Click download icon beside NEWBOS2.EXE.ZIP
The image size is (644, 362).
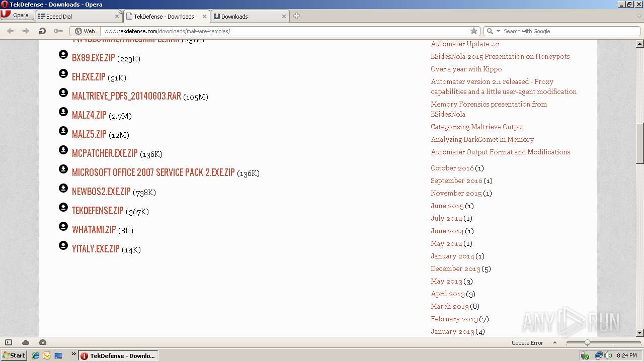(x=63, y=188)
